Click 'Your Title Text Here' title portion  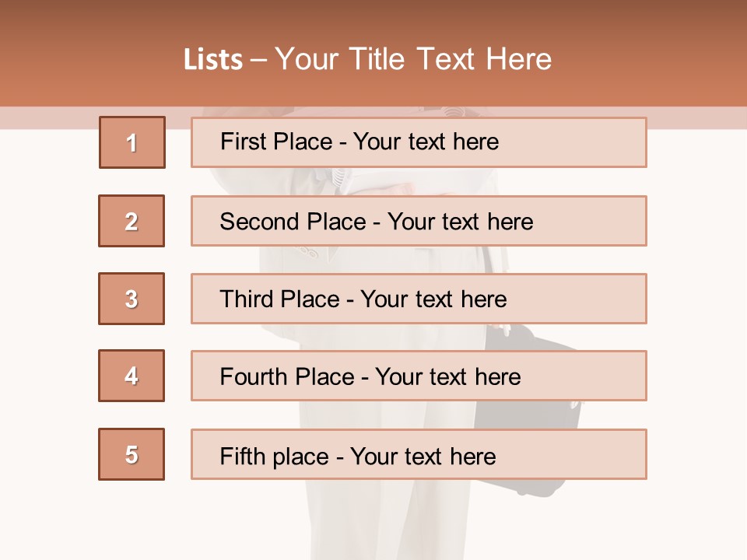coord(413,60)
